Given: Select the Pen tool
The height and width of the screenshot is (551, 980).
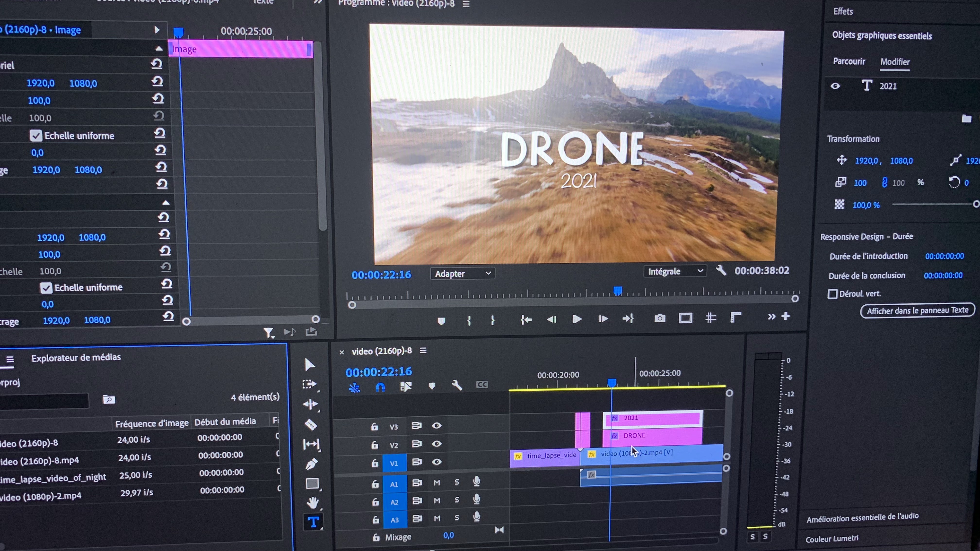Looking at the screenshot, I should point(311,464).
